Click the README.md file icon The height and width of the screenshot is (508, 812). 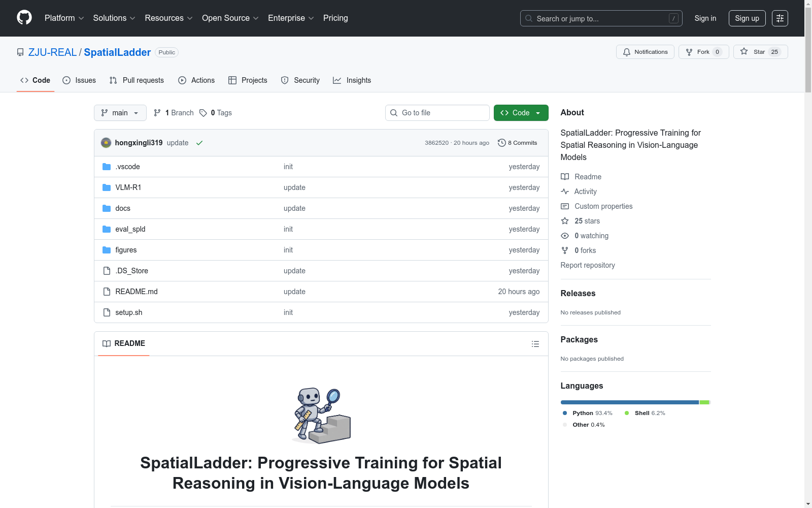click(x=107, y=292)
